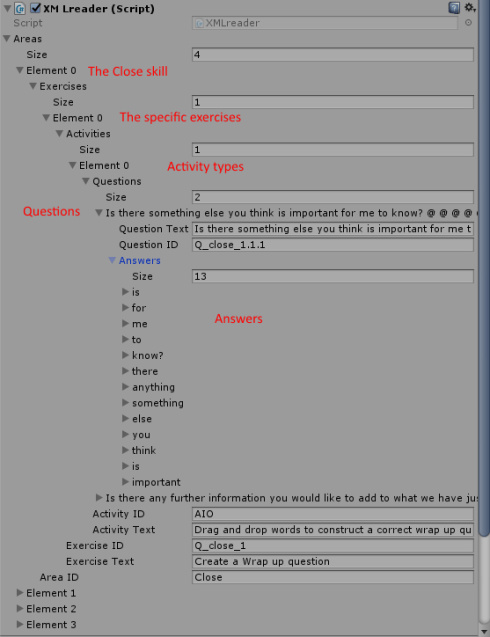This screenshot has height=637, width=490.
Task: Open the component help book icon
Action: [454, 8]
